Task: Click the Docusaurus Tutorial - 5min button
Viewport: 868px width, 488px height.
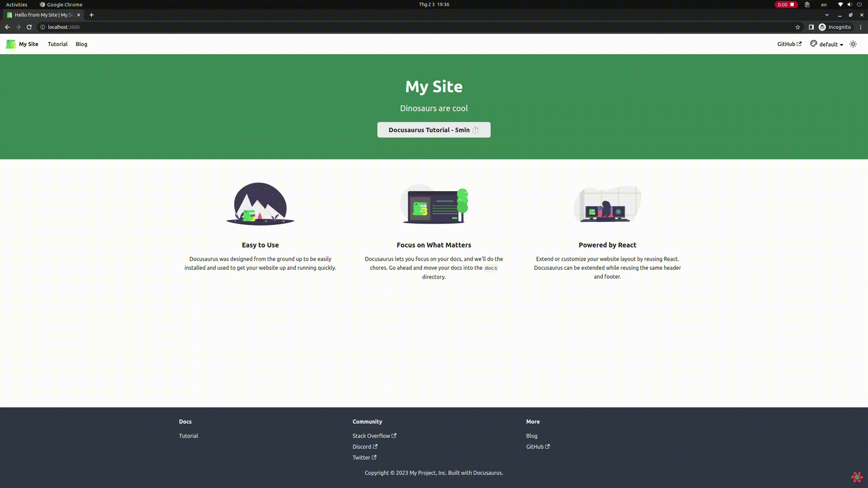Action: pyautogui.click(x=434, y=130)
